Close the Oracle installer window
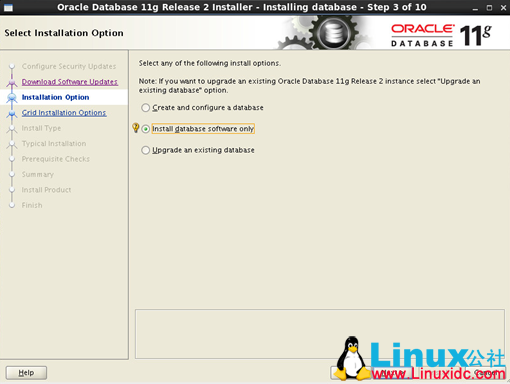 pyautogui.click(x=503, y=8)
